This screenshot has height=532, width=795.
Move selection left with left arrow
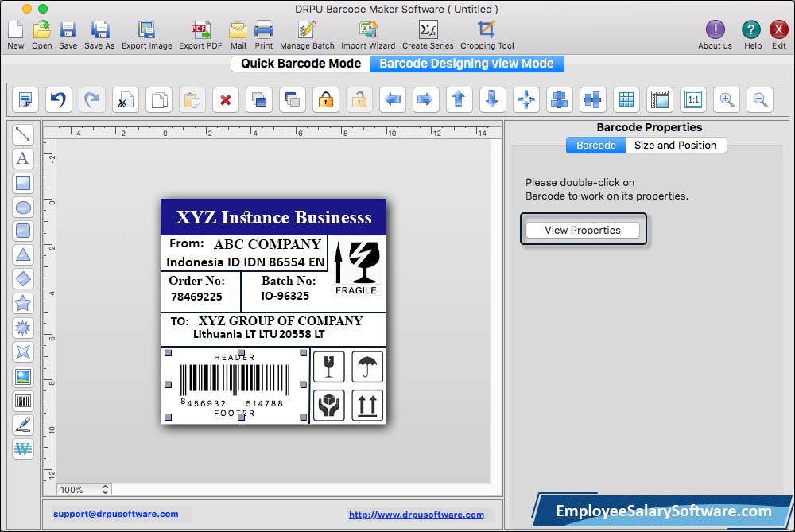point(393,99)
